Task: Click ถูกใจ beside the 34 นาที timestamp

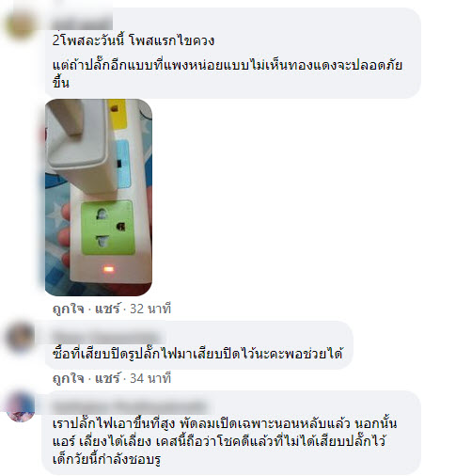Action: pyautogui.click(x=69, y=378)
